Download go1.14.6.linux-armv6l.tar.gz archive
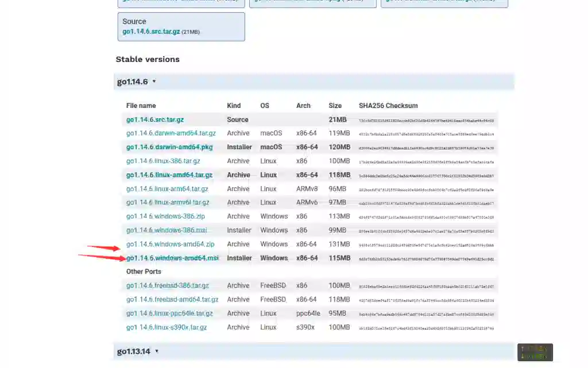This screenshot has height=368, width=588. 168,202
